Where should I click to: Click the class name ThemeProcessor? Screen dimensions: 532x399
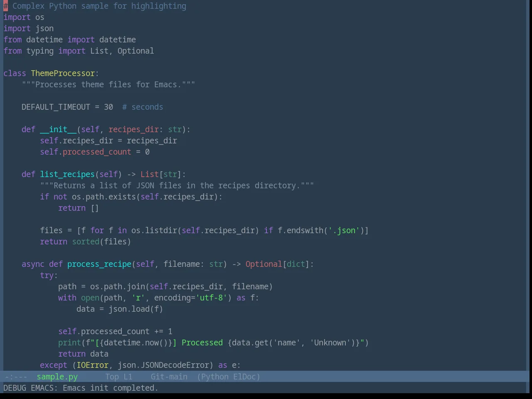[x=63, y=73]
